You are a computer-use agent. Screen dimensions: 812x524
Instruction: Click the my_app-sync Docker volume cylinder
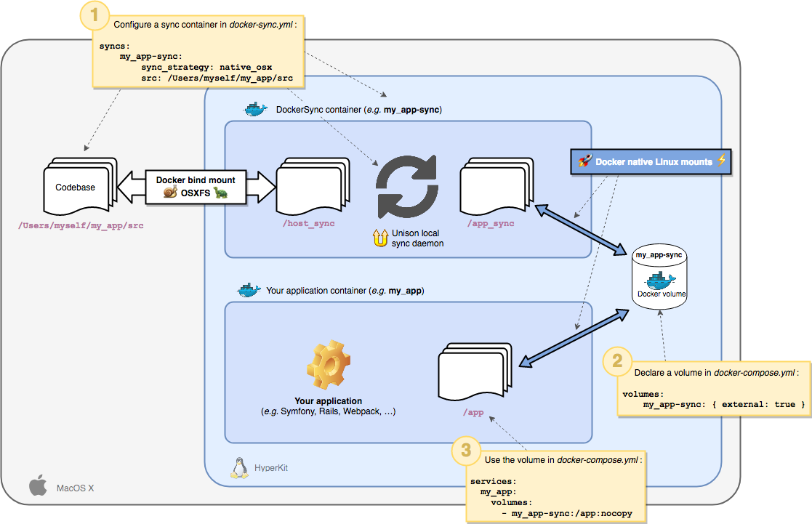[x=660, y=277]
